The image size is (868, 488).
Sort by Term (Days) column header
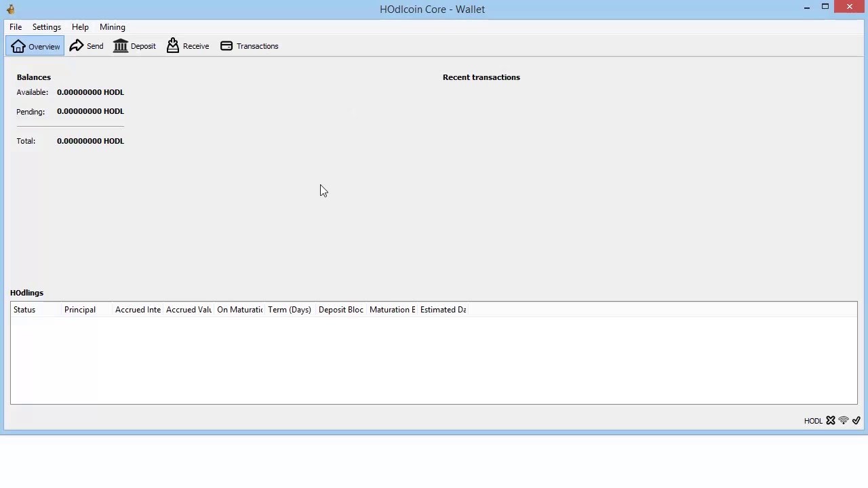[290, 310]
